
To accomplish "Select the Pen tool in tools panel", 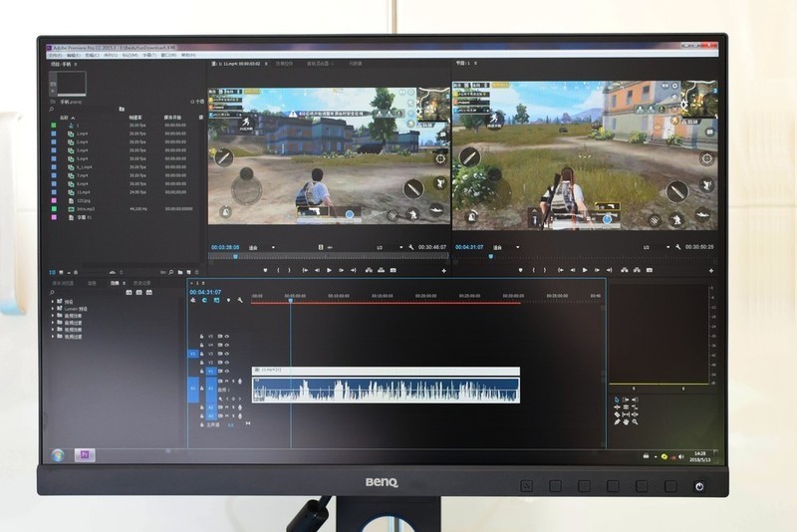I will [617, 421].
